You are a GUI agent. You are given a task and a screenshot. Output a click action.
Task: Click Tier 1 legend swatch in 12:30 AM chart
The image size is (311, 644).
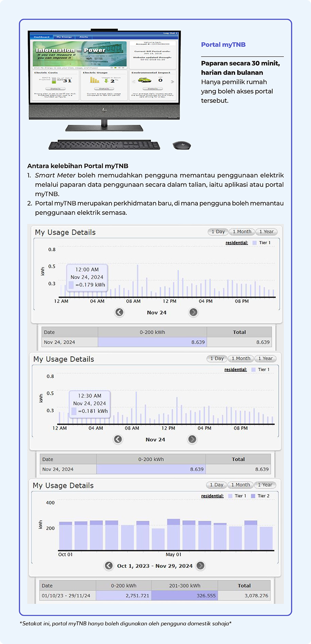click(253, 369)
